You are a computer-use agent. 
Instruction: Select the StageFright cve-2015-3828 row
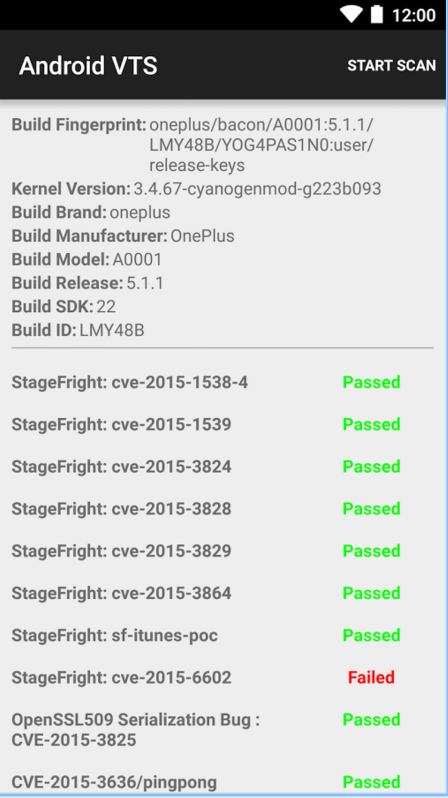pos(222,509)
